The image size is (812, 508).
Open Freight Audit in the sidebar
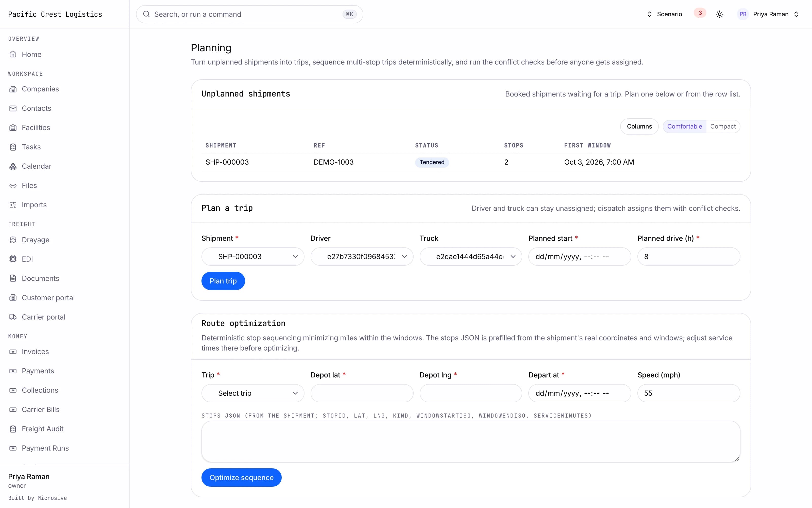click(43, 429)
